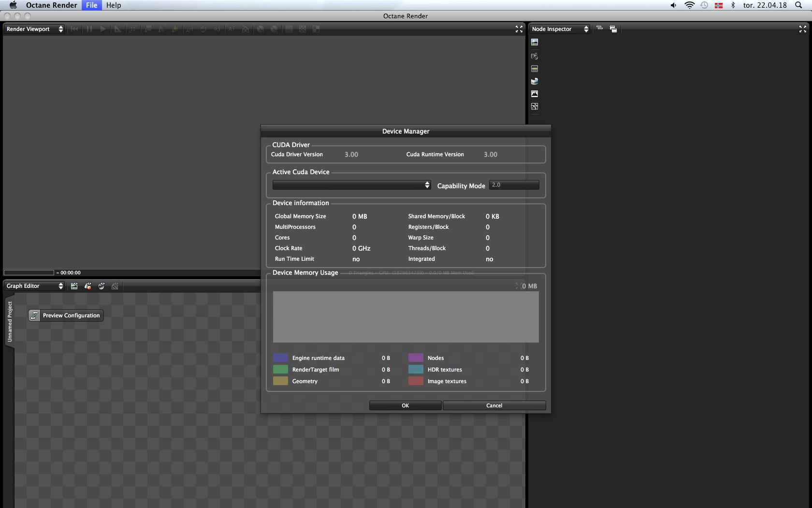Click the Cuda Runtime Version label
This screenshot has height=508, width=812.
435,154
